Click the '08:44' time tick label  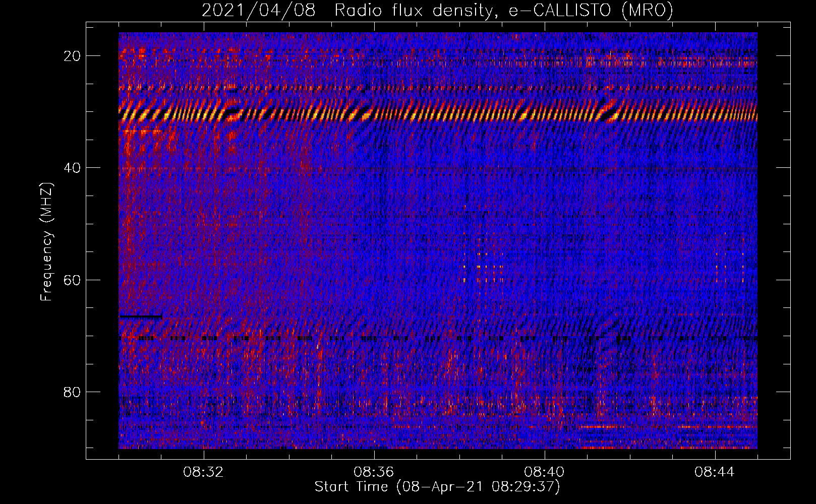point(715,472)
